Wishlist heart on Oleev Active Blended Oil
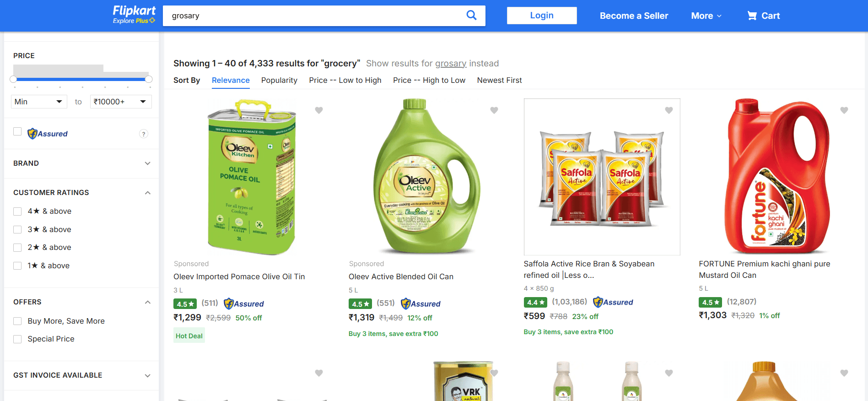 pos(494,110)
